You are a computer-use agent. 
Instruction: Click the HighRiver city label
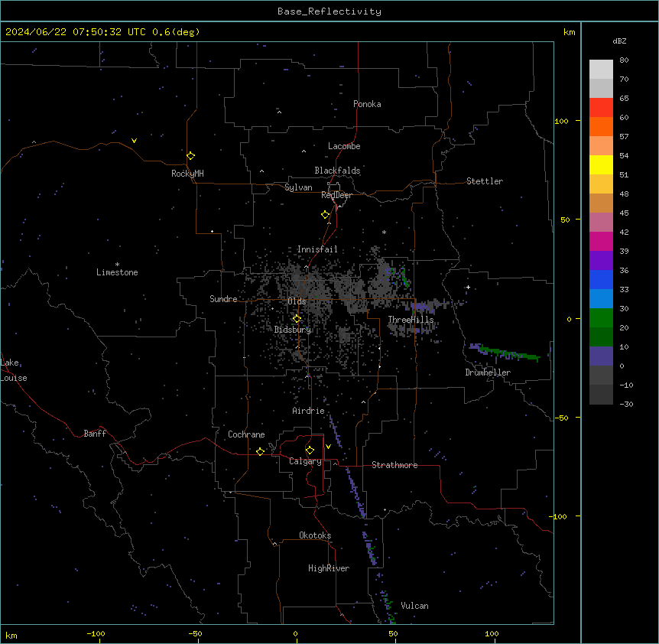[329, 568]
